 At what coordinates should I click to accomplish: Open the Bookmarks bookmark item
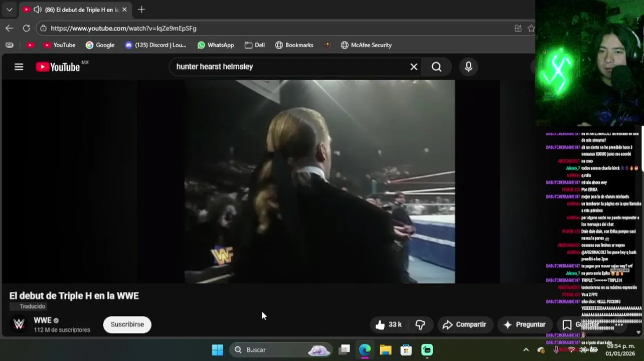[x=294, y=45]
